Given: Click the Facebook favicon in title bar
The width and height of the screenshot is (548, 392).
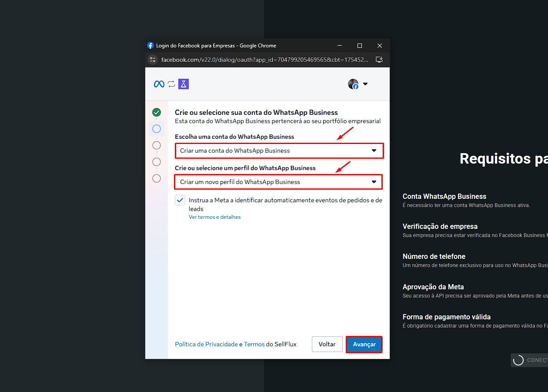Looking at the screenshot, I should (x=150, y=46).
